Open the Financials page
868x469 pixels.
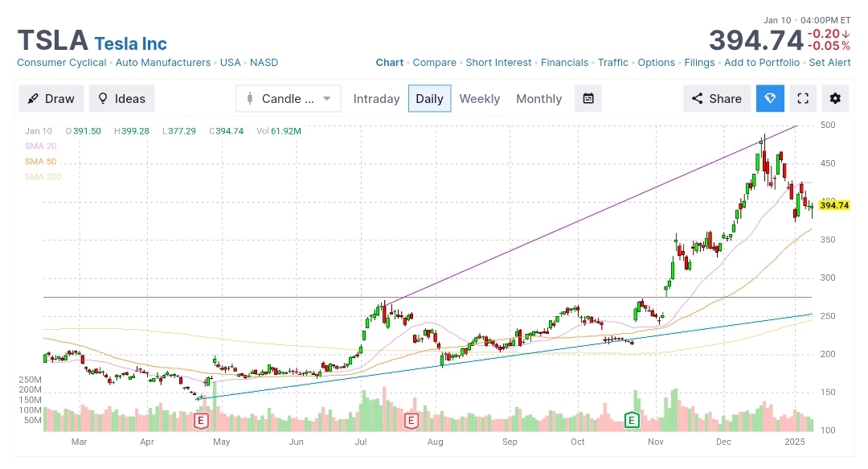(565, 63)
